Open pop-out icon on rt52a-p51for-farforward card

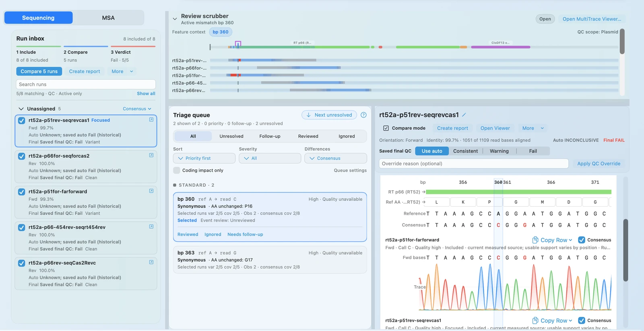(151, 191)
